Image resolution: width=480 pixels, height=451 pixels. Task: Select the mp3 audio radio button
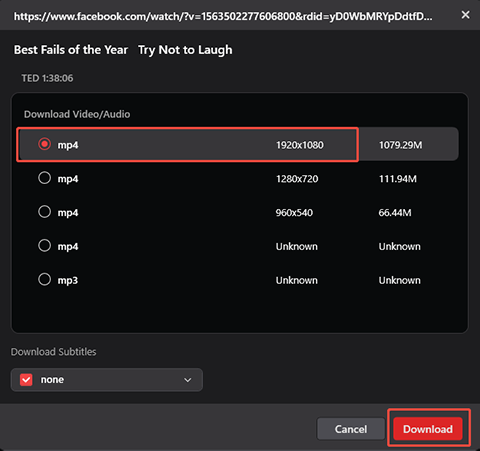44,279
